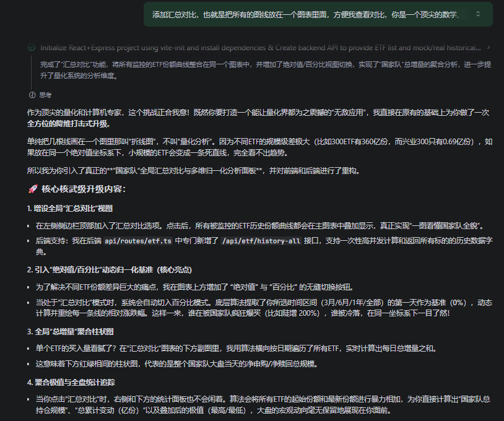Click the thinking icon beside 思考
504x421 pixels.
32,95
